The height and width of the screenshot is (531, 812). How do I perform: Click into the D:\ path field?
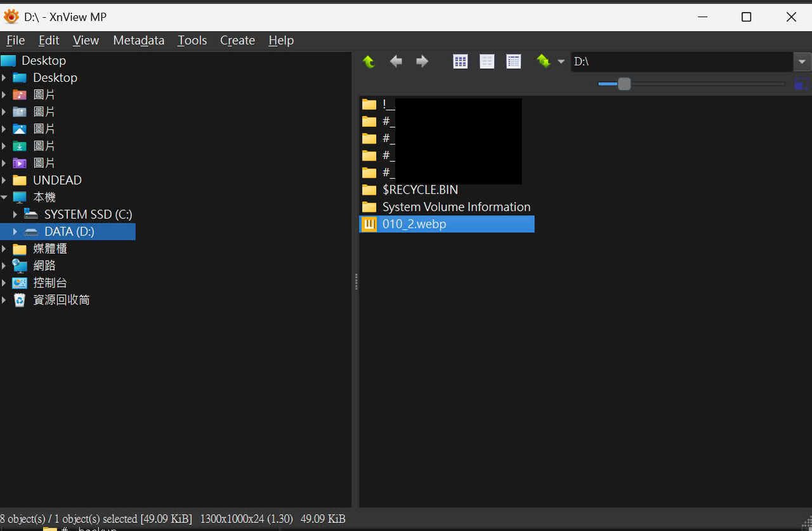pyautogui.click(x=682, y=62)
